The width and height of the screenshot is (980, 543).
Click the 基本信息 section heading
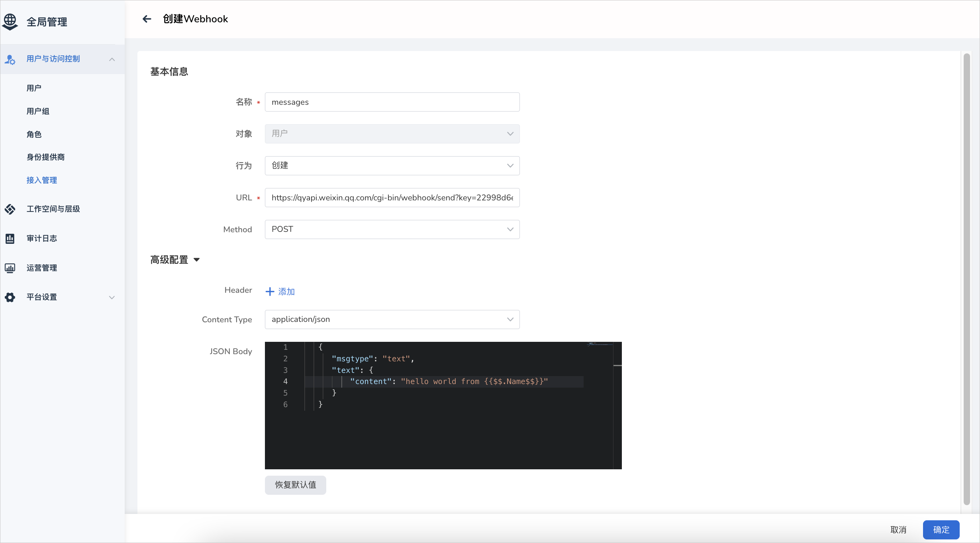[169, 72]
